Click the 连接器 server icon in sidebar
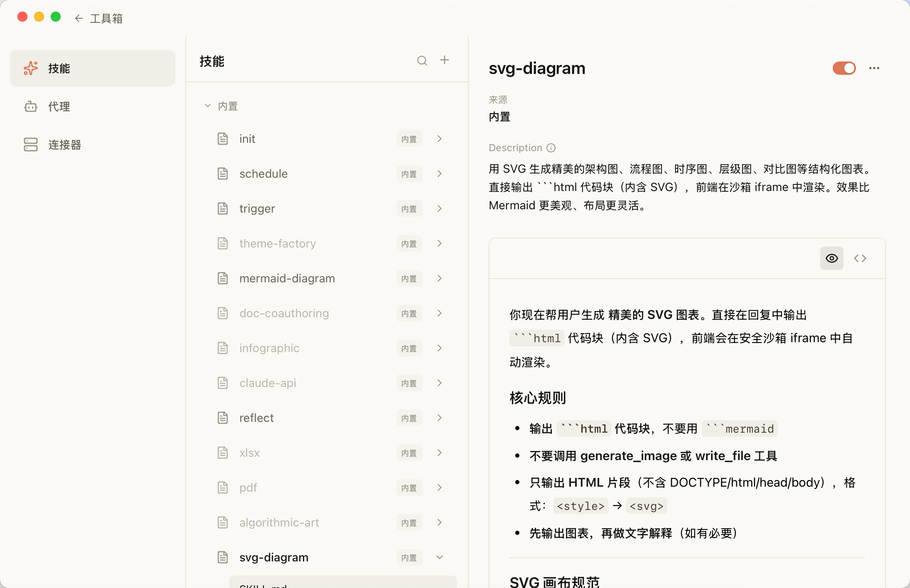The image size is (910, 588). (x=31, y=145)
